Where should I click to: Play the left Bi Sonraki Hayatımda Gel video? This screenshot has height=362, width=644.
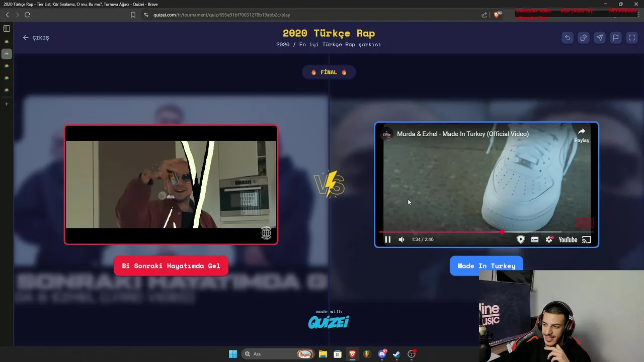pyautogui.click(x=171, y=185)
